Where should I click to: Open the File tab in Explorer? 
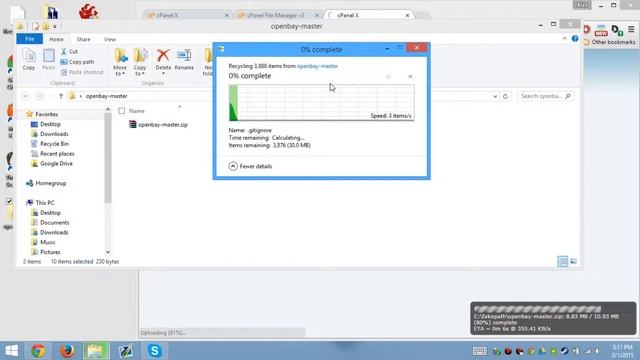(29, 39)
